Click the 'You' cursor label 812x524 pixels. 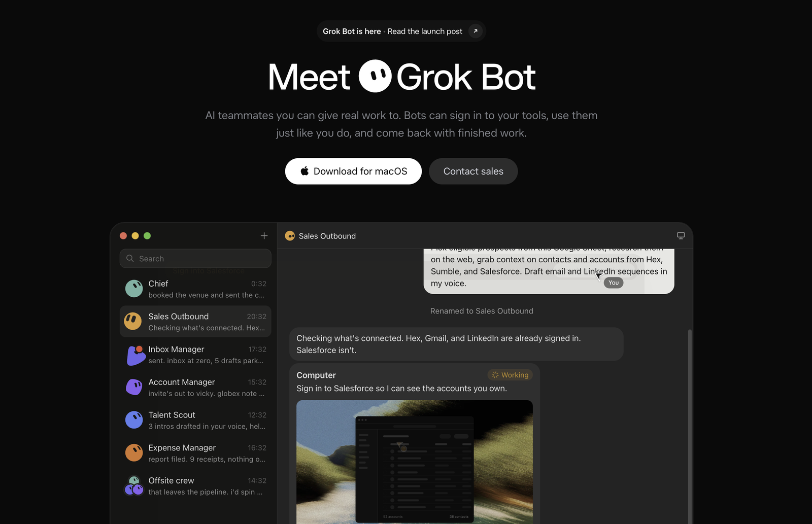(614, 283)
